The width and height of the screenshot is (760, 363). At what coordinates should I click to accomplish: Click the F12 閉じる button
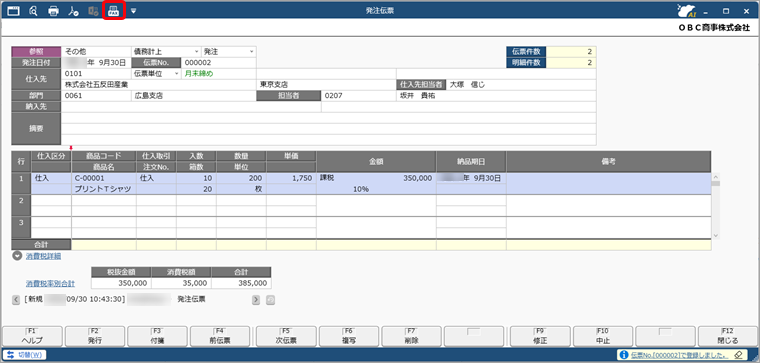728,335
